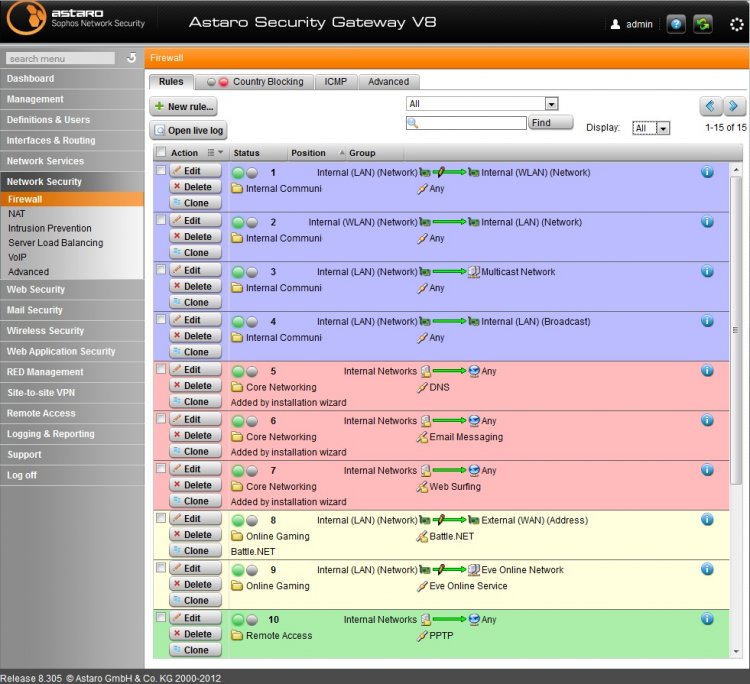
Task: Click the help question mark icon
Action: 676,24
